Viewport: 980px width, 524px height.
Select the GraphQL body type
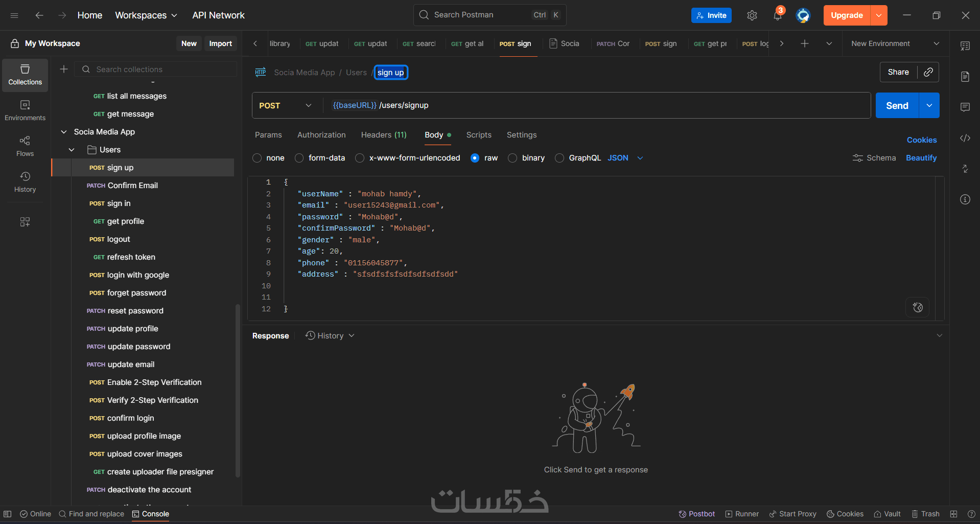point(559,158)
